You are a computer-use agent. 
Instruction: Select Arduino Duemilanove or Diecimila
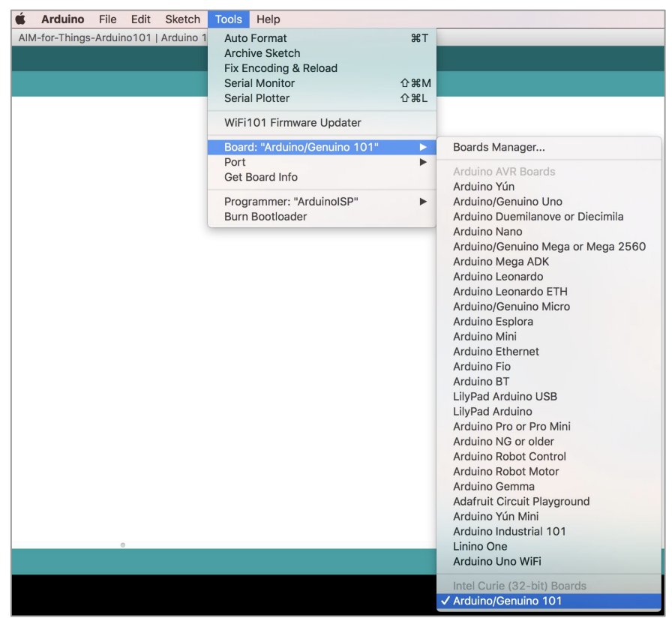tap(549, 217)
